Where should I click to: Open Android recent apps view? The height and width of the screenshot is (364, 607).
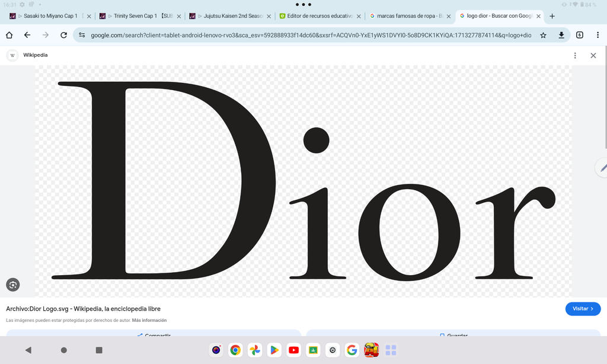click(99, 350)
